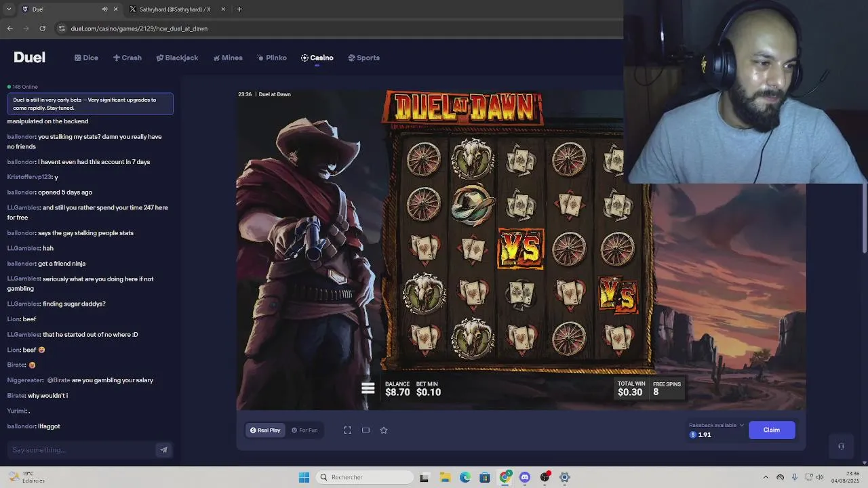Click the Lion name before 'beef' without an emoji
This screenshot has width=868, height=488.
pos(13,319)
